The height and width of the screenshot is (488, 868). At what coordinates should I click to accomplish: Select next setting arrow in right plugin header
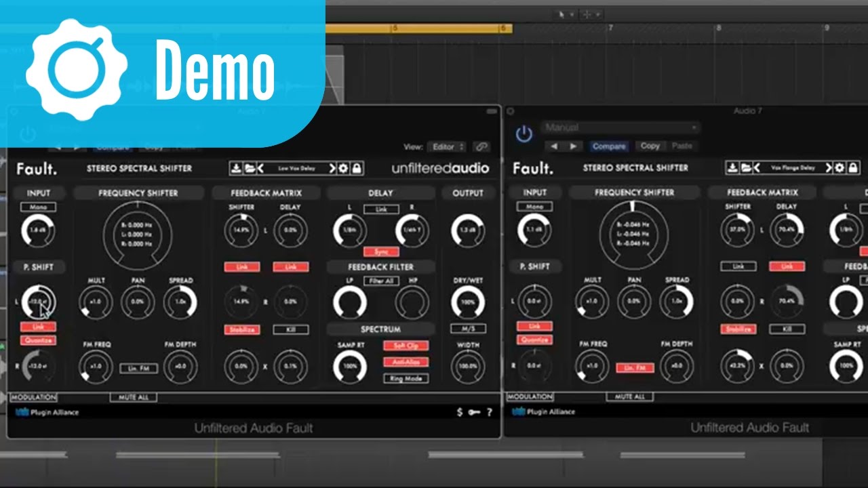(574, 146)
